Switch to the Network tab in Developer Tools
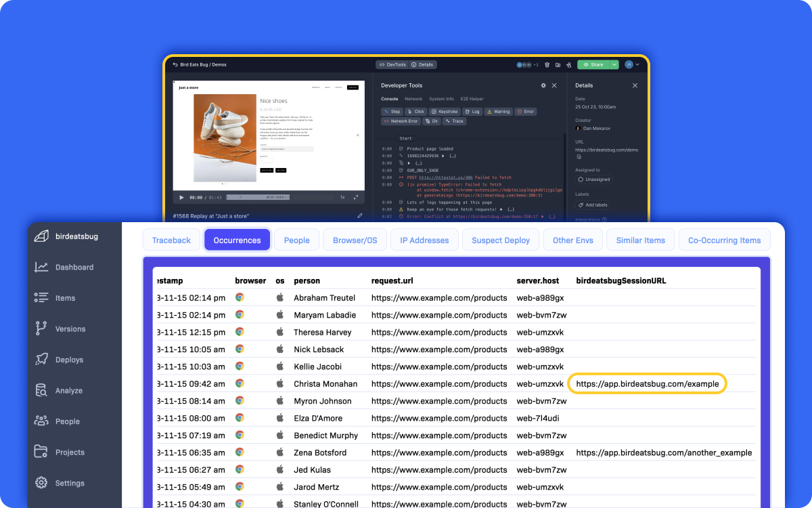 click(x=413, y=98)
